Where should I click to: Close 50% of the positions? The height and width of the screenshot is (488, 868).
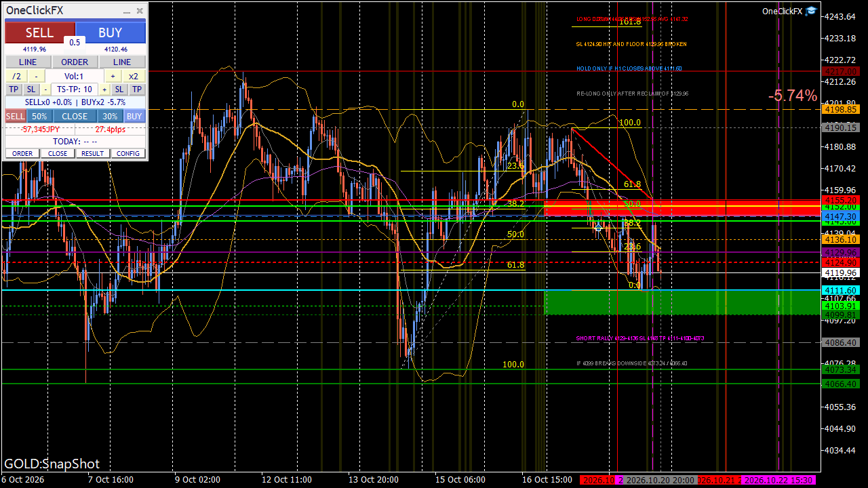tap(39, 116)
